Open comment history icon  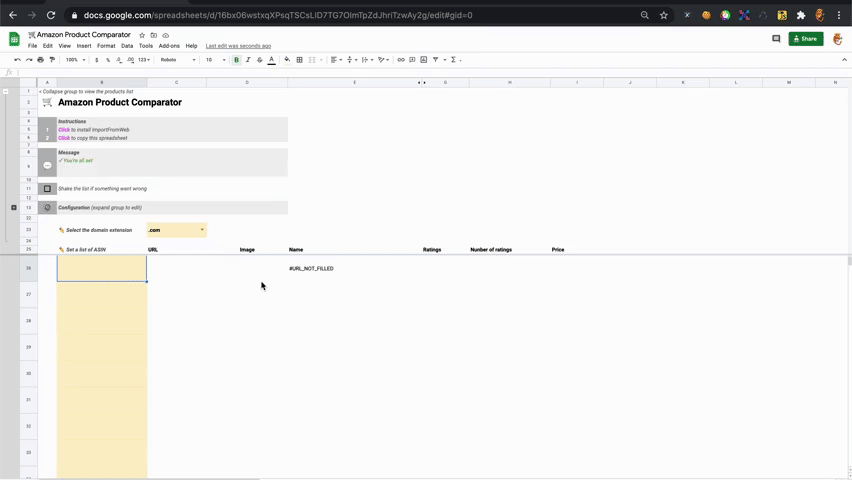(776, 39)
